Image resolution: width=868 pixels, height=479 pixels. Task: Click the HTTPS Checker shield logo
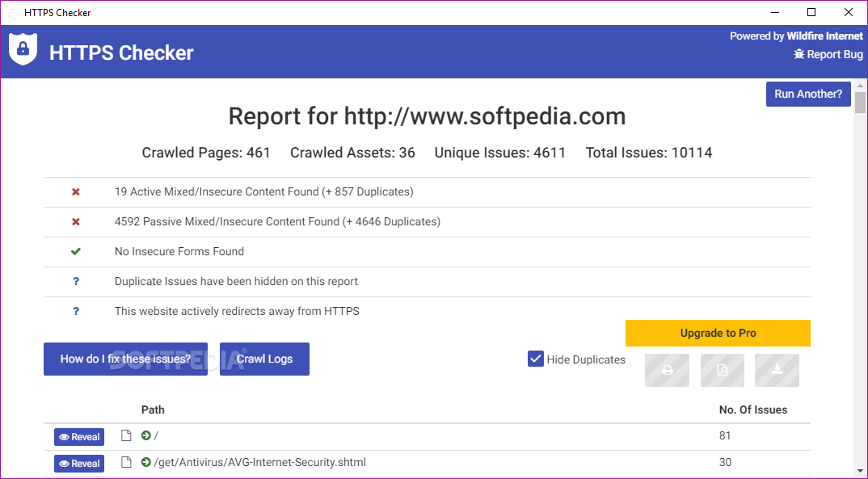pyautogui.click(x=23, y=49)
